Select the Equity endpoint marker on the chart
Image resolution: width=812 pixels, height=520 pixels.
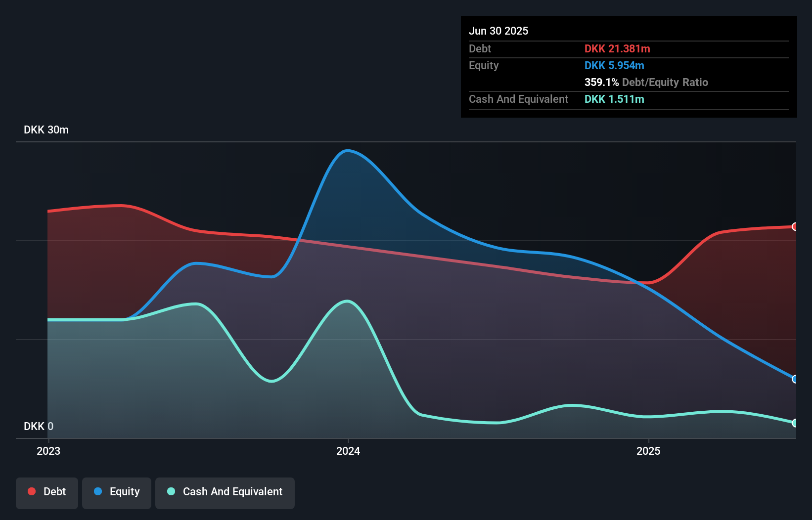pyautogui.click(x=794, y=379)
